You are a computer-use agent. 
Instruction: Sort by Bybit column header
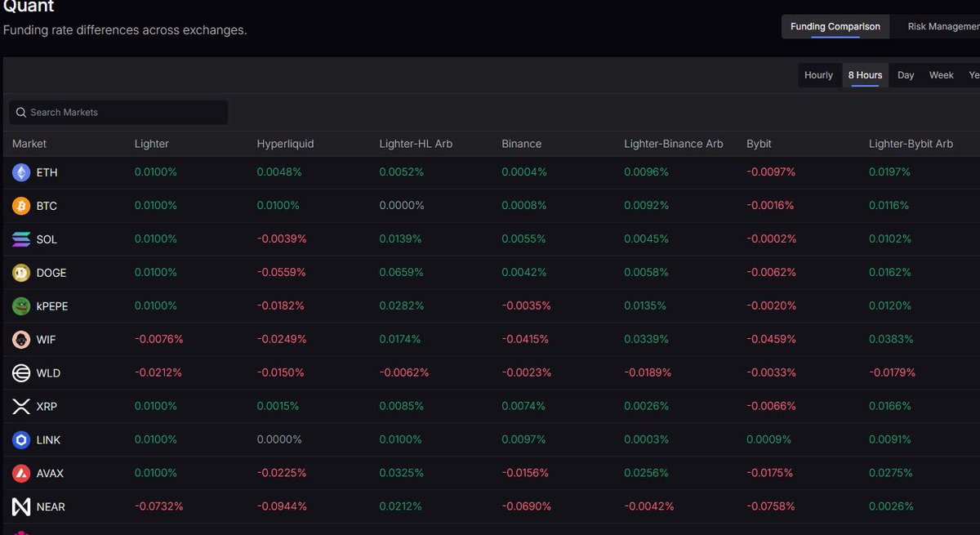(759, 144)
